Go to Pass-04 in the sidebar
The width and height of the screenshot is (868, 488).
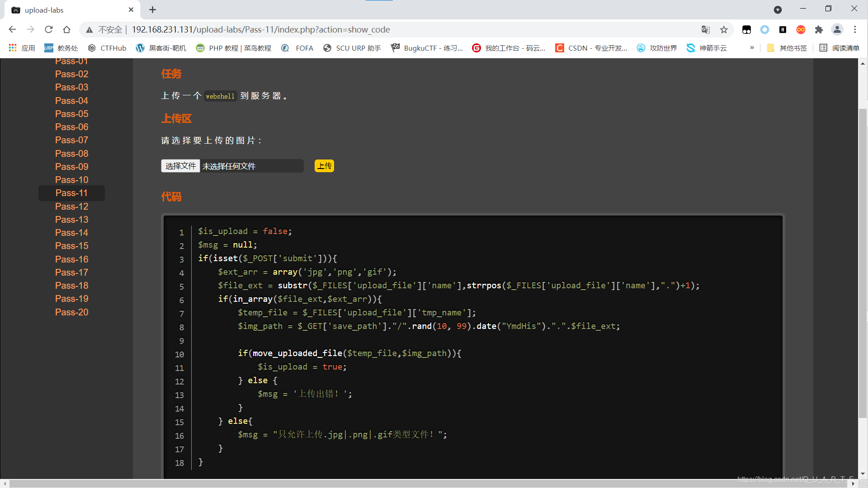tap(71, 101)
